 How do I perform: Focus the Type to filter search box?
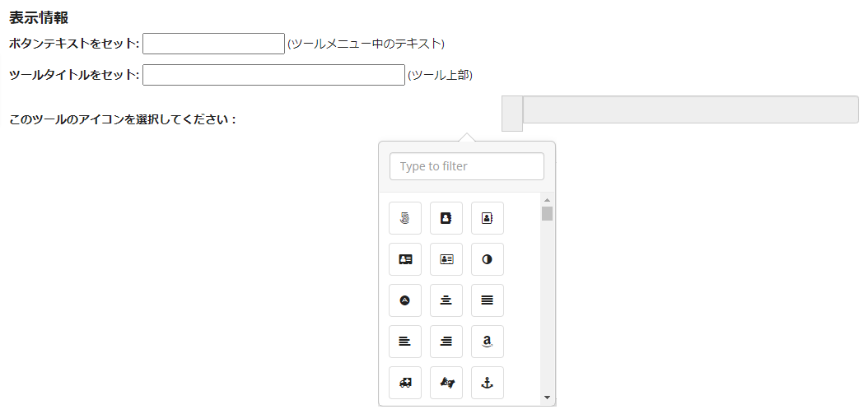tap(467, 166)
